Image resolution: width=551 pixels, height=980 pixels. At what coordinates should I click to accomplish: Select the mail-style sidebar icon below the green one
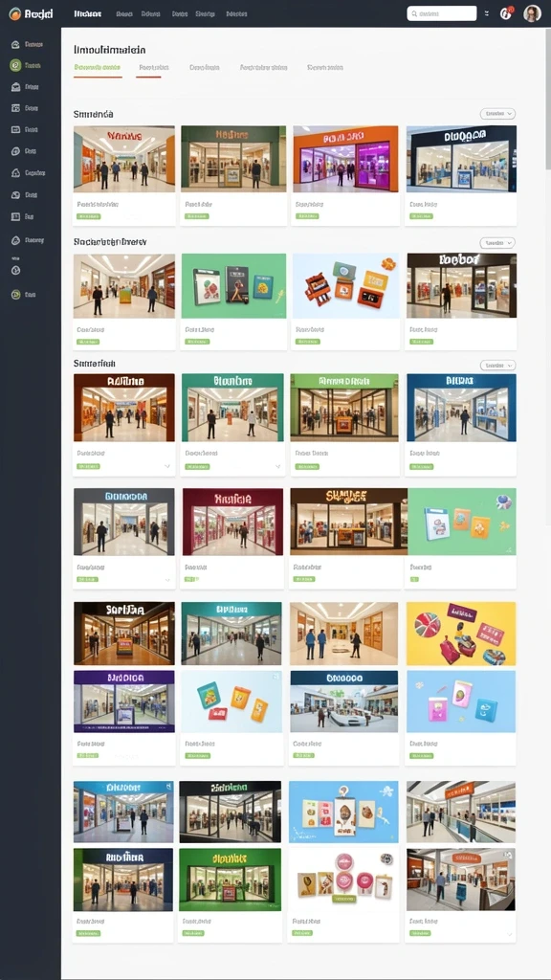click(15, 87)
